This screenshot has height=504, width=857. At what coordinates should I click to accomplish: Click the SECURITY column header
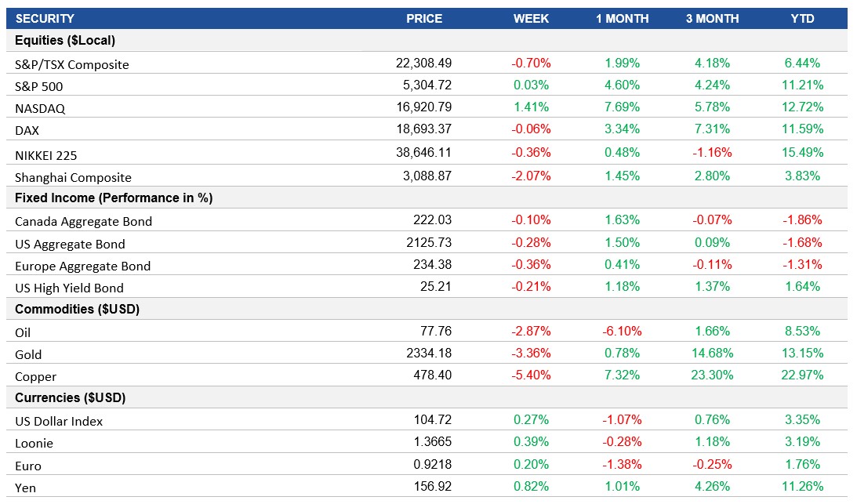tap(47, 18)
